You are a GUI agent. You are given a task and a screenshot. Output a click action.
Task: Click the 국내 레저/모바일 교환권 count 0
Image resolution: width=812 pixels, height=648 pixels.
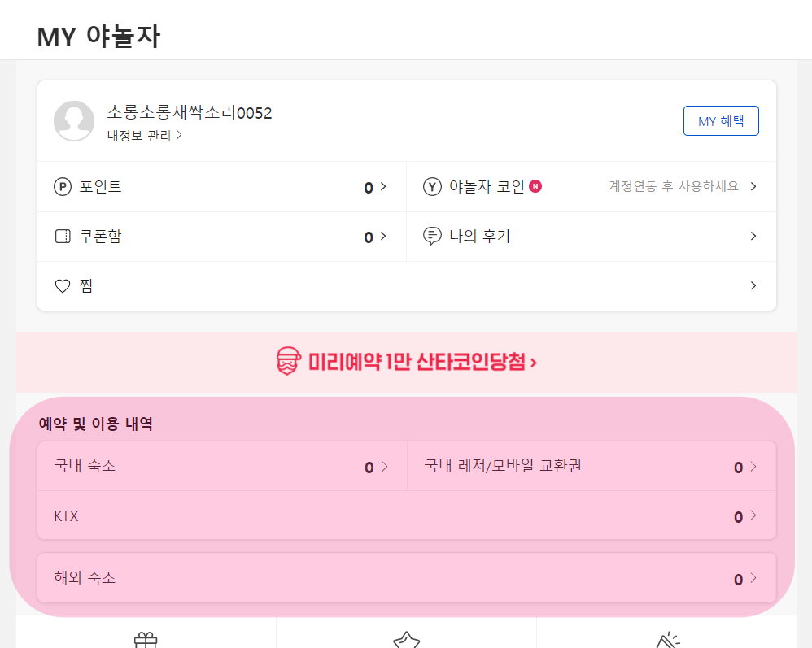[739, 468]
